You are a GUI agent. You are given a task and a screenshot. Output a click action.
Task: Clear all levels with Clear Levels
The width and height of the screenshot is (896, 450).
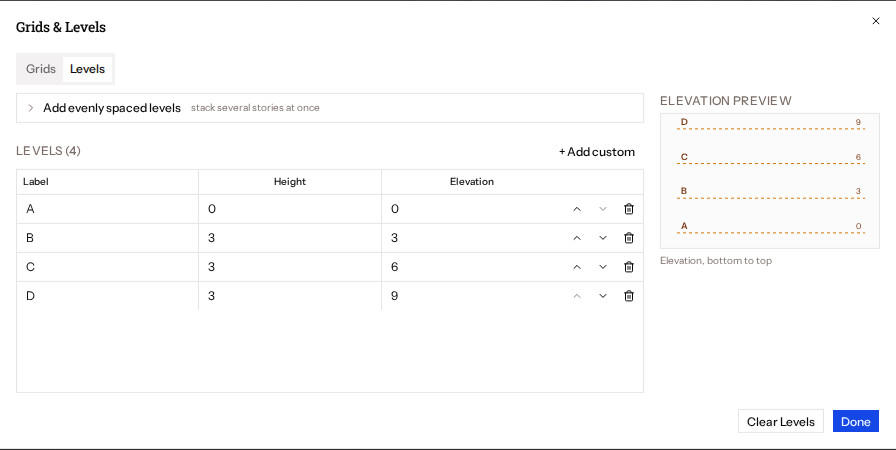coord(781,421)
